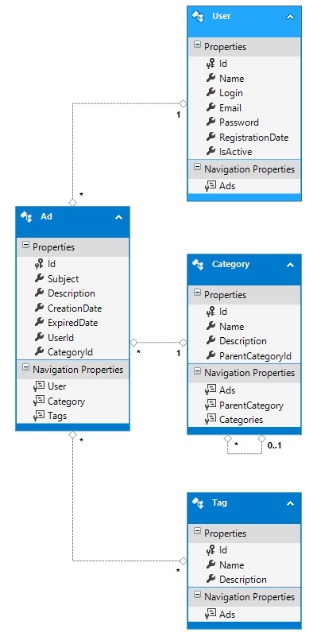Collapse User Navigation Properties section

(x=197, y=167)
